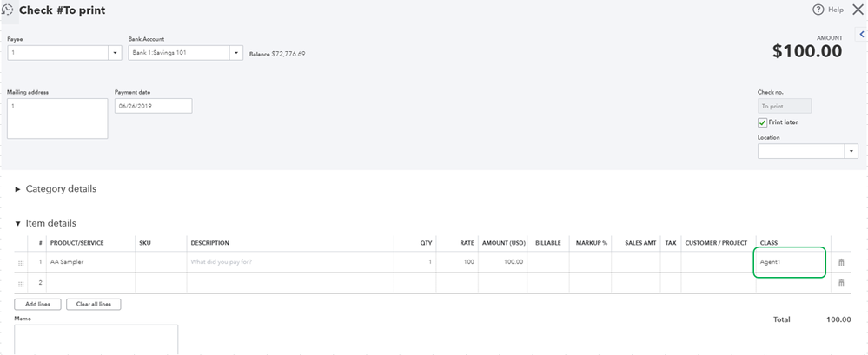Select the Agent1 class cell
The image size is (868, 355).
[790, 262]
